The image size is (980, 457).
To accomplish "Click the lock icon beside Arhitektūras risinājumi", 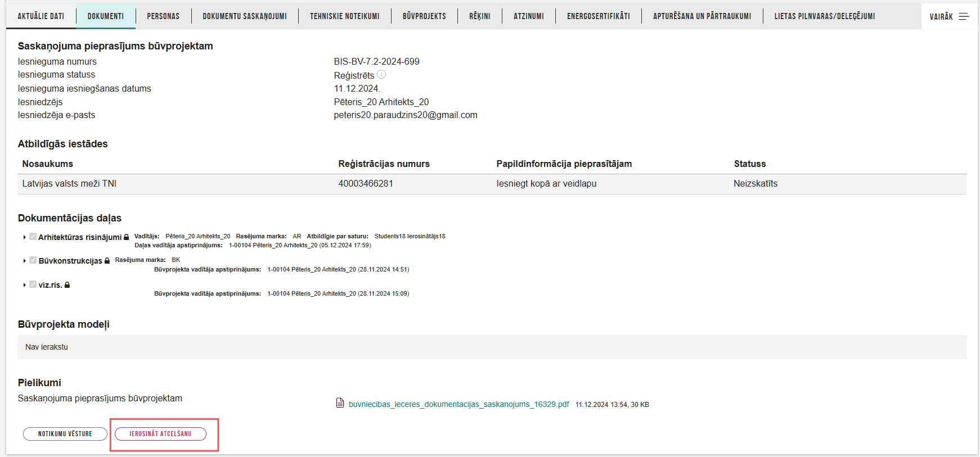I will pos(126,237).
